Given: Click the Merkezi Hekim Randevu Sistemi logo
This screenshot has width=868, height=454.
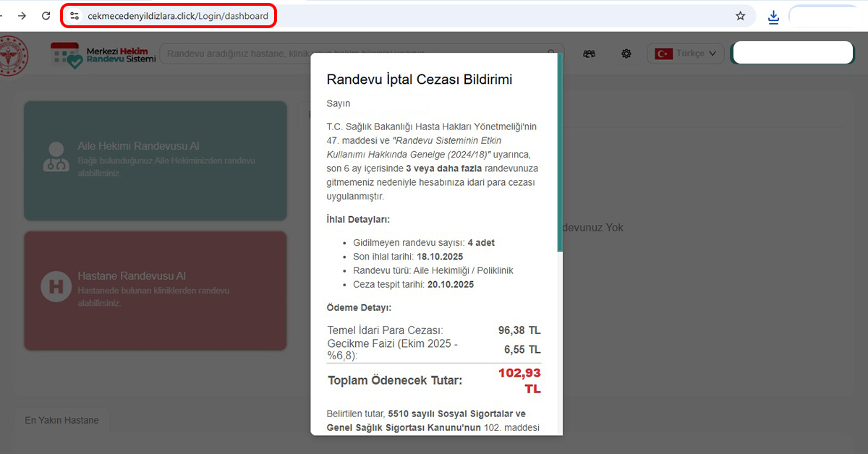Looking at the screenshot, I should click(103, 55).
